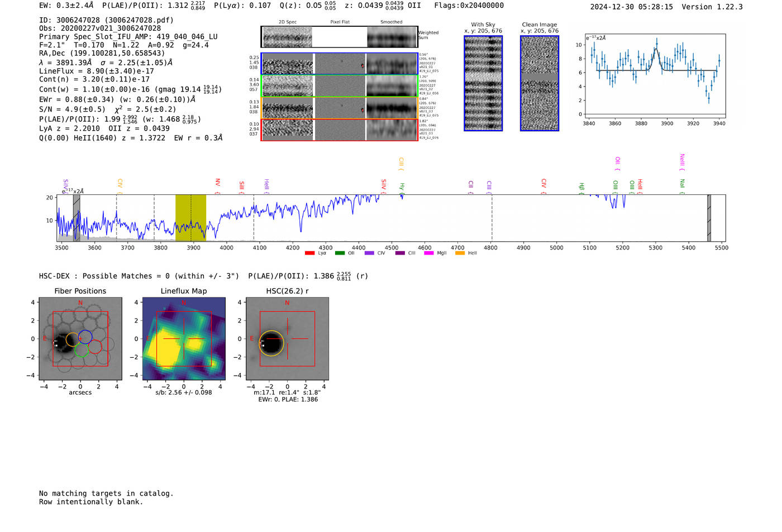The height and width of the screenshot is (532, 782).
Task: Click the green fiber circle in Fiber Positions
Action: click(82, 350)
